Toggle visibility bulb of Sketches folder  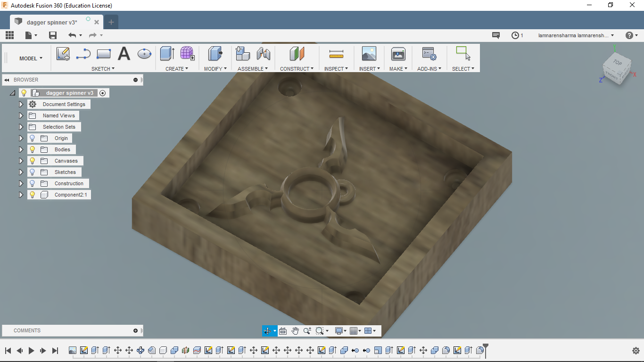pos(32,172)
